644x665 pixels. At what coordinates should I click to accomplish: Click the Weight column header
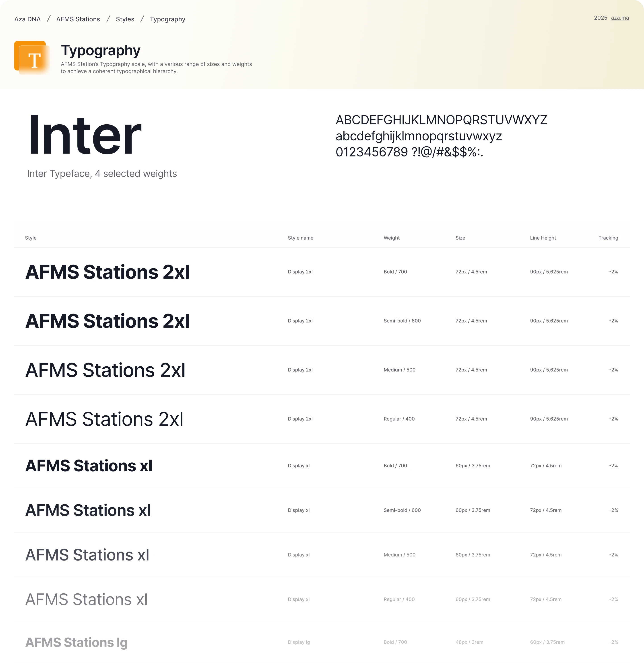pos(391,238)
